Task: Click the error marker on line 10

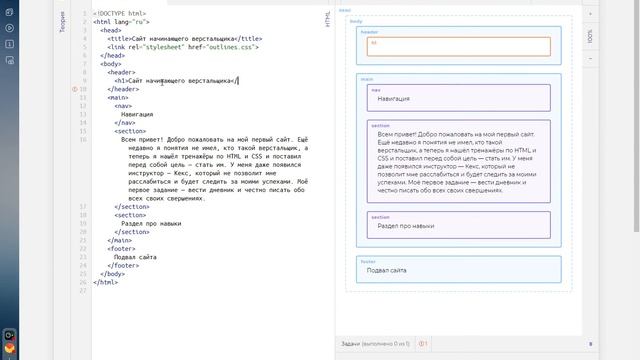Action: click(75, 89)
